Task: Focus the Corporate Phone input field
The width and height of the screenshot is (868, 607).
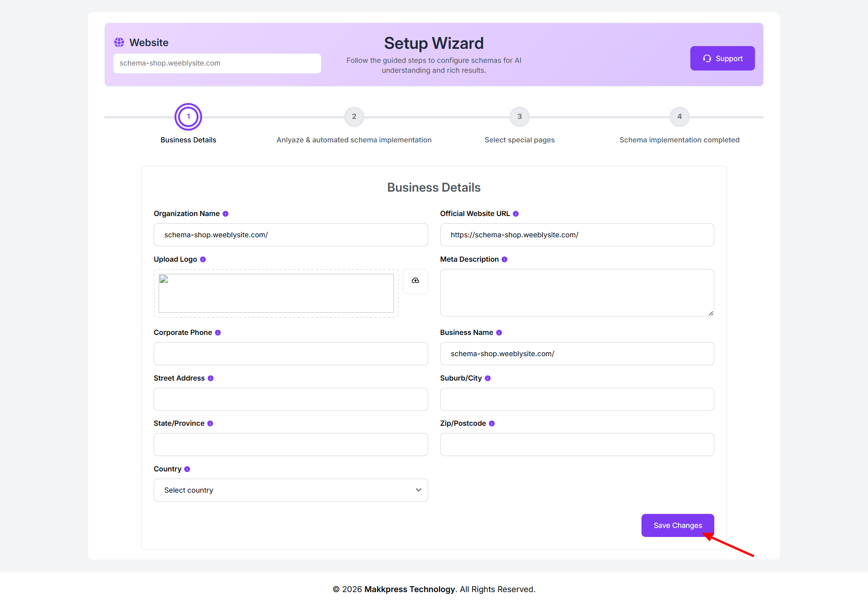Action: [290, 353]
